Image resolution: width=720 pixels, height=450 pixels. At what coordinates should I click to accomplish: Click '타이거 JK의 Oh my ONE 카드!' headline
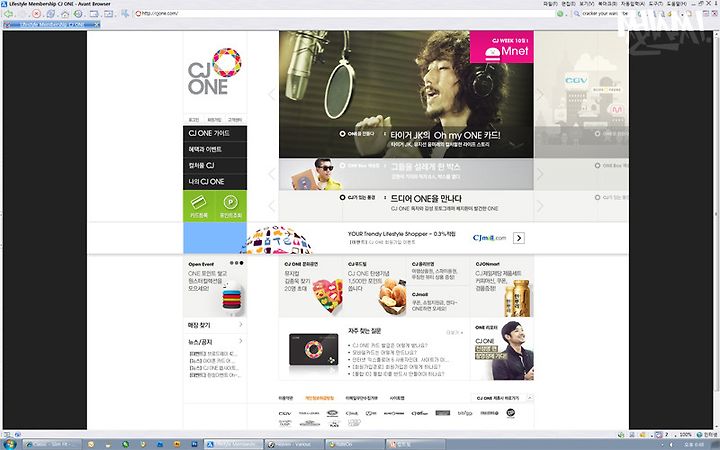[x=445, y=135]
